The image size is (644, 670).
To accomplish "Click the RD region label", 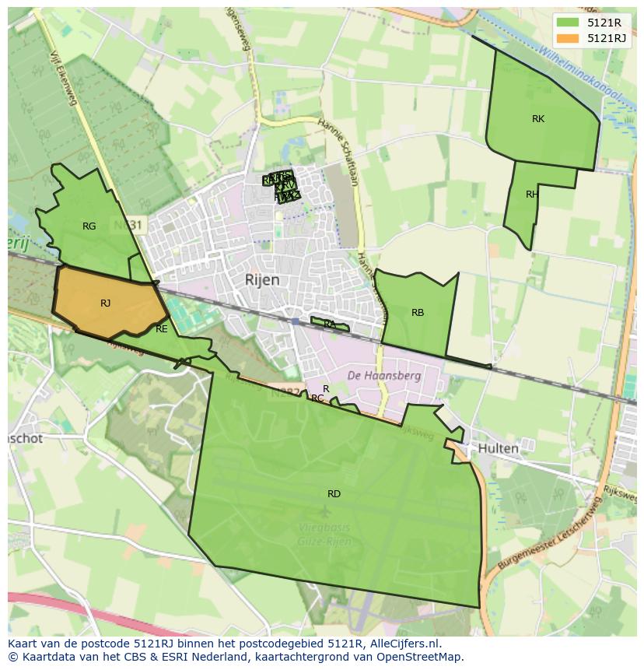I will [334, 494].
